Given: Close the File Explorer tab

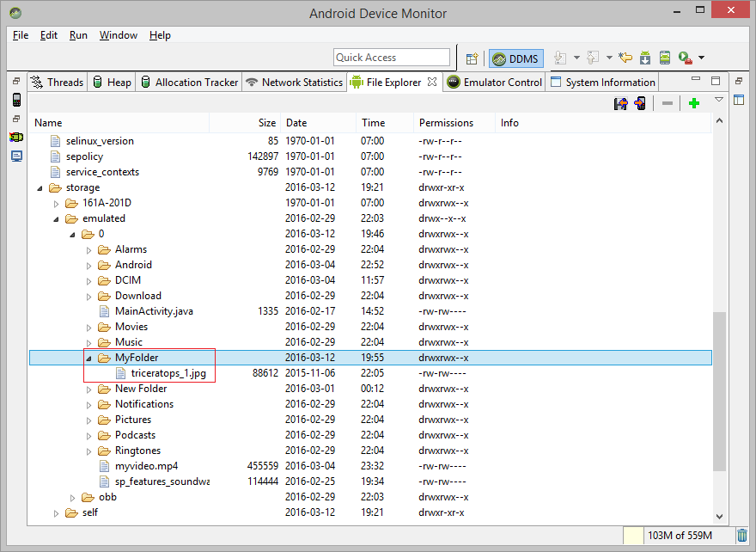Looking at the screenshot, I should [x=432, y=82].
